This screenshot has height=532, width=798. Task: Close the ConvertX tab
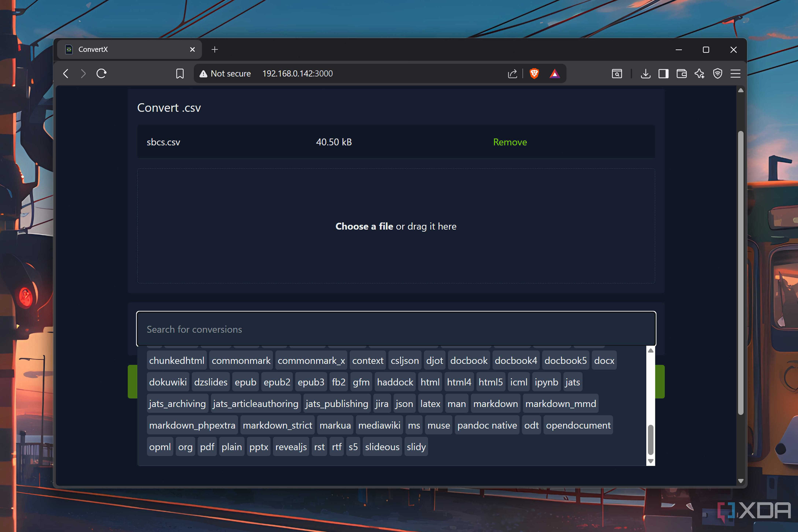(192, 50)
